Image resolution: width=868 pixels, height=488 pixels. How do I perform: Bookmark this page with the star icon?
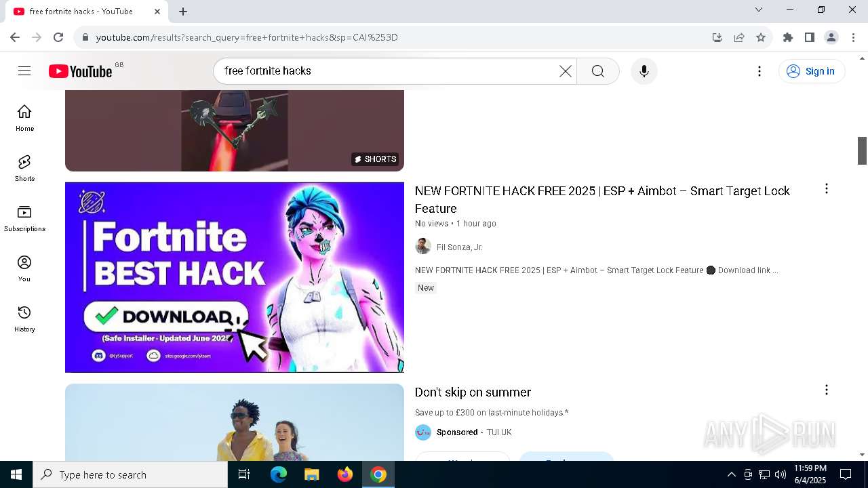(x=761, y=37)
